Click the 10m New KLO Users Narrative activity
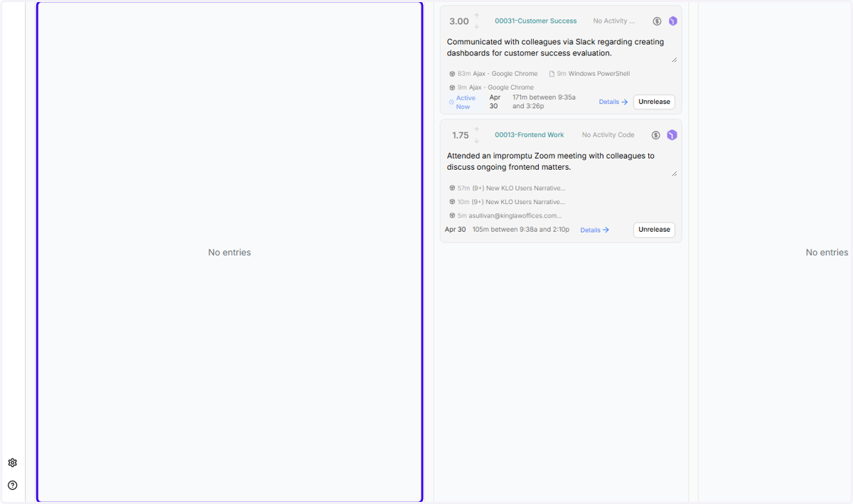Viewport: 853px width, 504px height. click(x=508, y=202)
